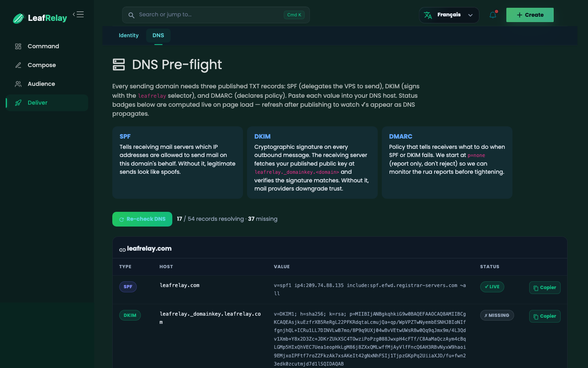Focus the Search or jump to field
The height and width of the screenshot is (368, 588).
216,15
